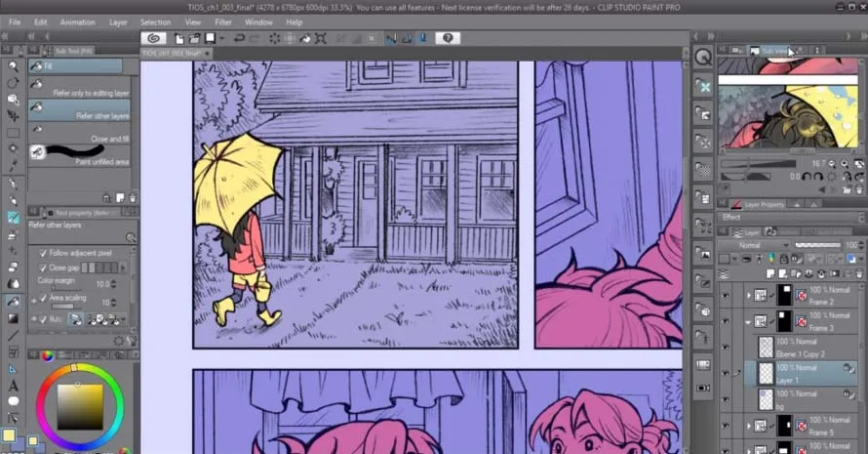The height and width of the screenshot is (454, 868).
Task: Collapse the Frame 3 layer folder
Action: pos(749,321)
